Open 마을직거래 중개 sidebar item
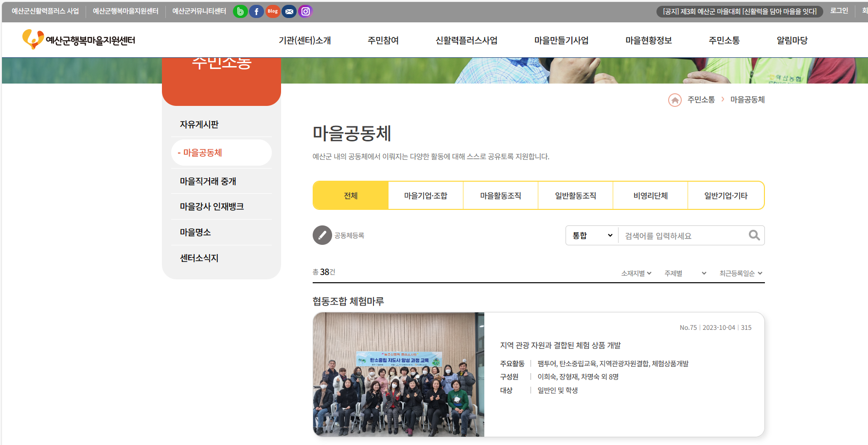The height and width of the screenshot is (445, 868). point(221,181)
